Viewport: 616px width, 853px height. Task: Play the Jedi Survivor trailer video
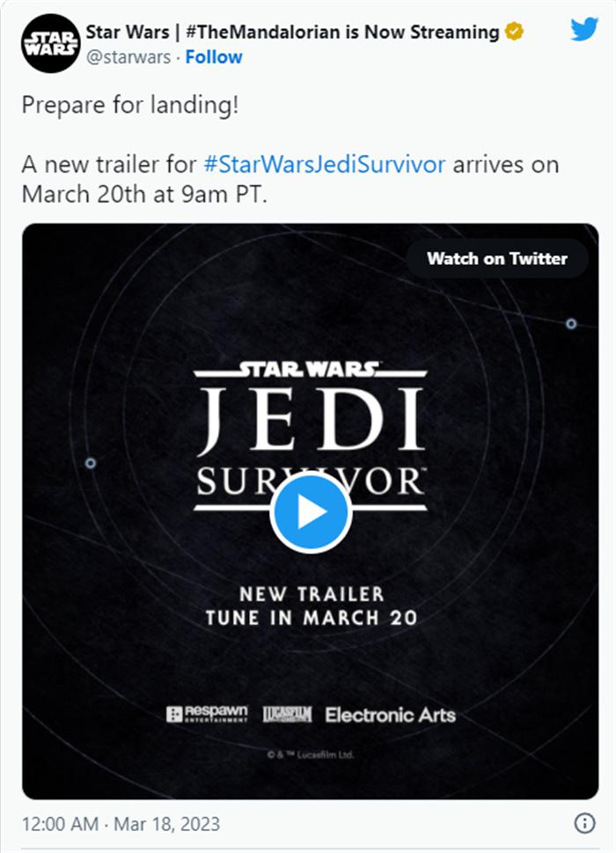coord(311,512)
